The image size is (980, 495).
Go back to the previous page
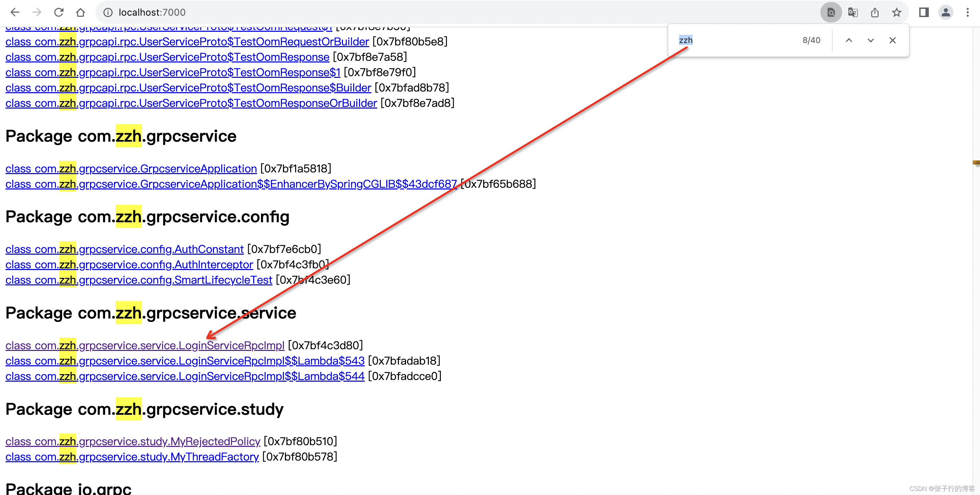15,12
